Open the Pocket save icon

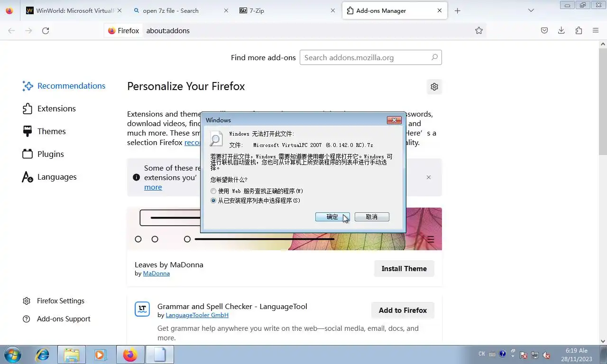pyautogui.click(x=544, y=30)
